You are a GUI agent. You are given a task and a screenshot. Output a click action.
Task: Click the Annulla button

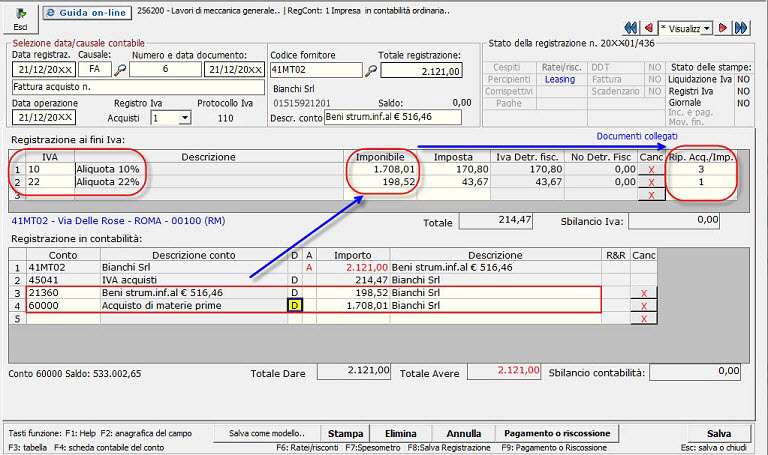463,433
